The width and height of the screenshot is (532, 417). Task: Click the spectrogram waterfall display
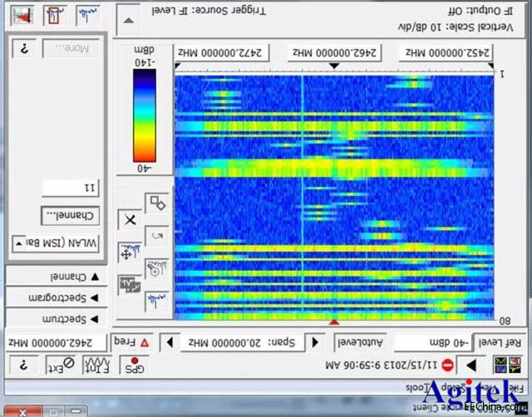[x=334, y=197]
